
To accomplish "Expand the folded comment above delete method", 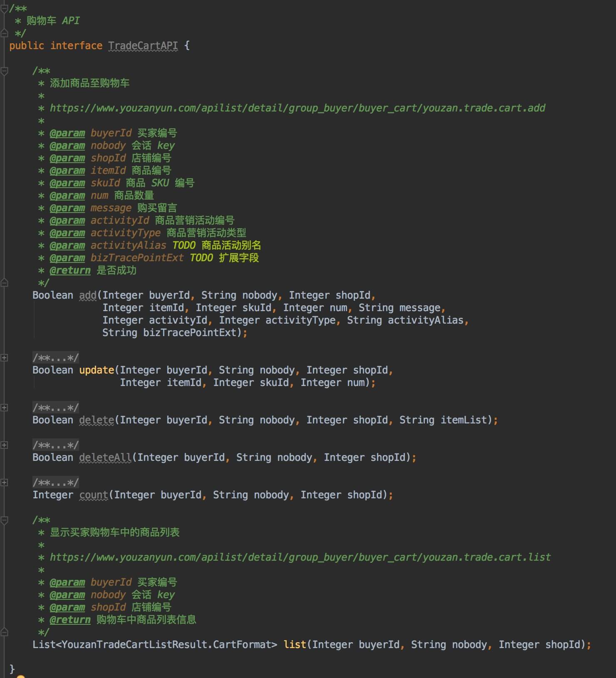I will (x=4, y=408).
